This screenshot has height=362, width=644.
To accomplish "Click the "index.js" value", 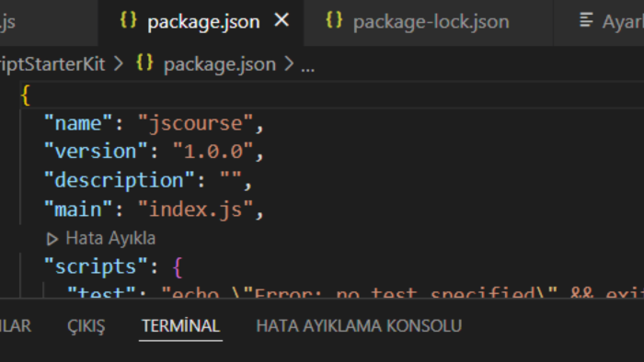I will point(195,210).
